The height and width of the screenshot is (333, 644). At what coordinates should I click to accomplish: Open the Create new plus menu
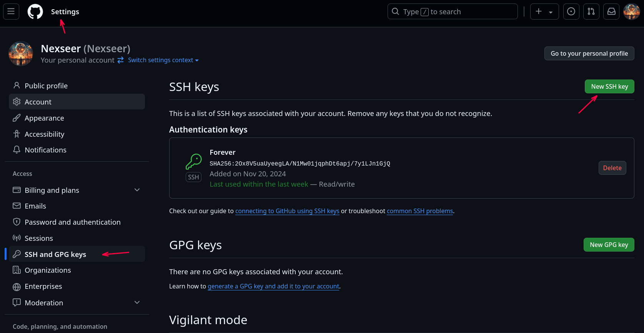[x=544, y=12]
